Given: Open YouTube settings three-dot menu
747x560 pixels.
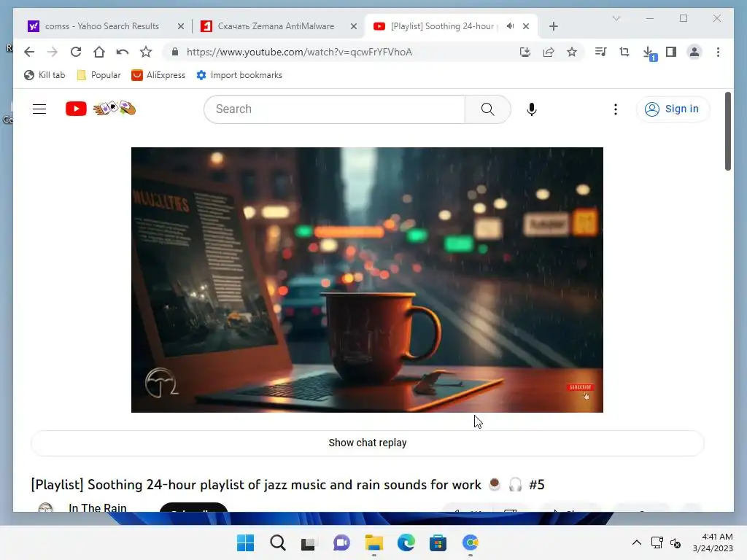Looking at the screenshot, I should point(616,109).
